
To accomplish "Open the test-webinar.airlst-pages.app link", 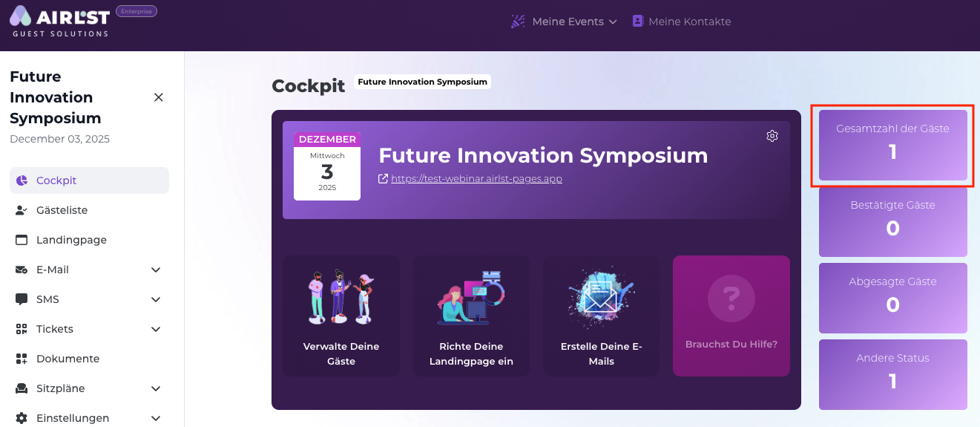I will [x=476, y=178].
